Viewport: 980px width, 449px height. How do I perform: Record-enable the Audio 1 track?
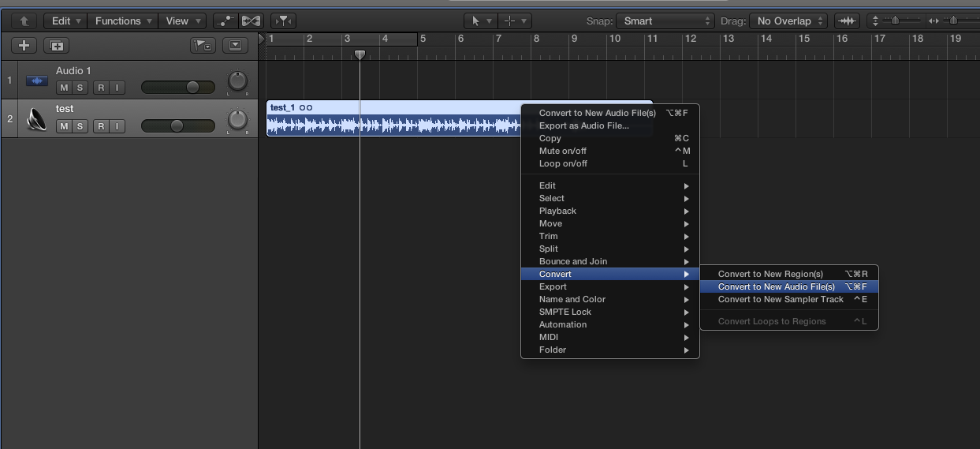coord(101,88)
